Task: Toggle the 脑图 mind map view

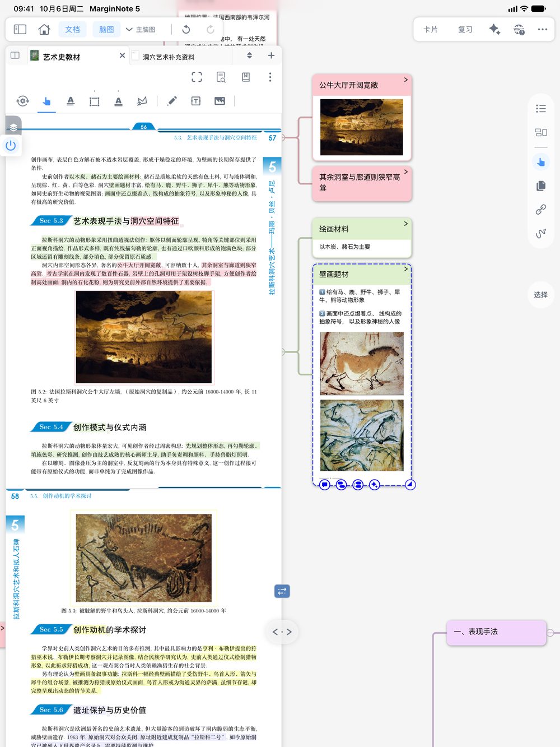Action: coord(106,29)
